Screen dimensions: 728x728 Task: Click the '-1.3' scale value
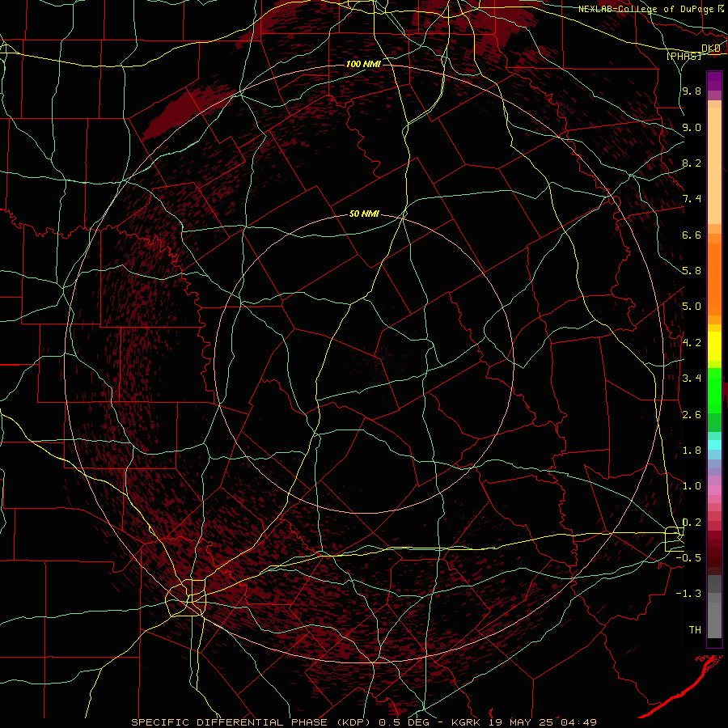688,594
